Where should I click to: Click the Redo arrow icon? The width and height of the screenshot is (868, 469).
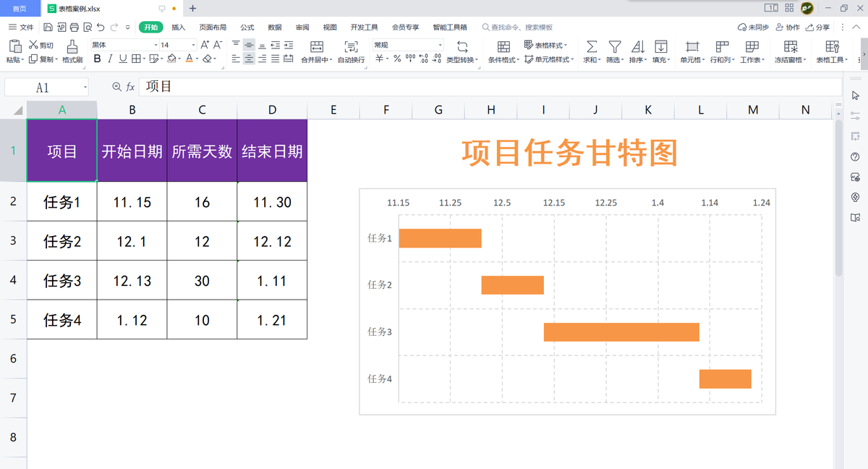point(114,27)
